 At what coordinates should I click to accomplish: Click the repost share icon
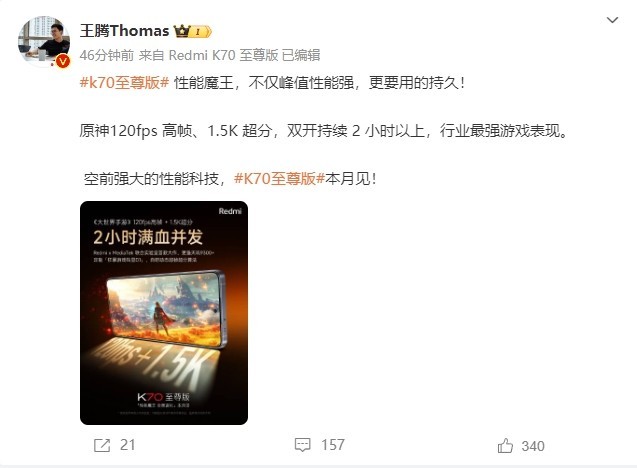[x=102, y=445]
